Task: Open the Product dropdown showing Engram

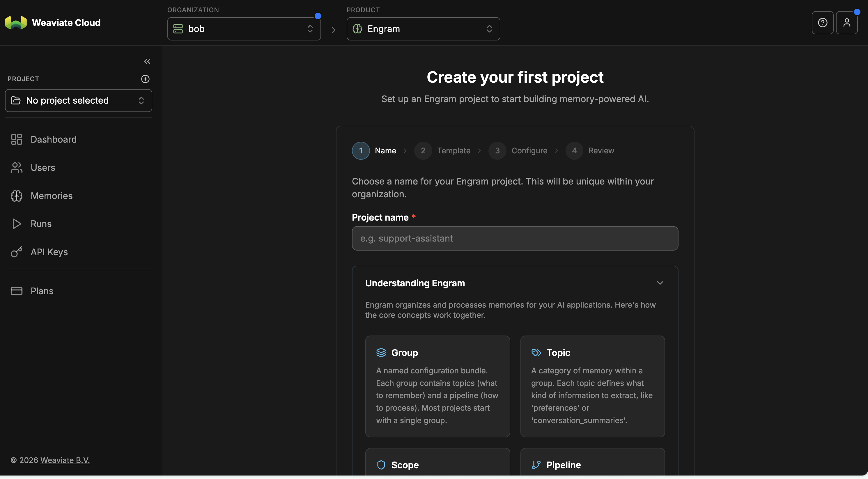Action: [x=423, y=29]
